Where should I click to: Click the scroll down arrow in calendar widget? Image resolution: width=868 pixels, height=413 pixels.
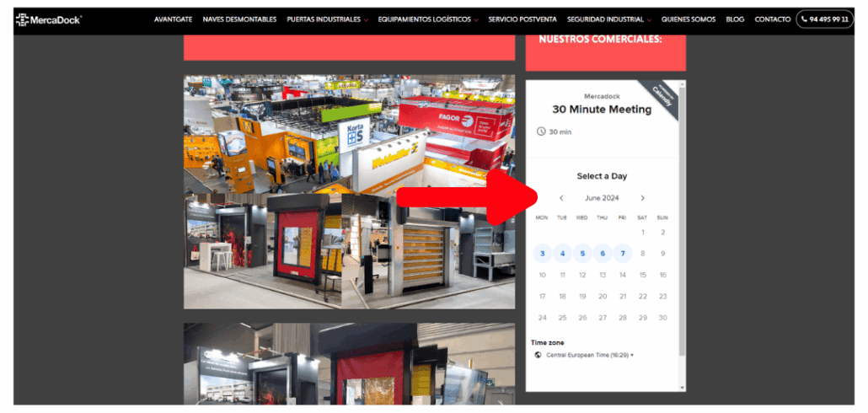coord(682,387)
